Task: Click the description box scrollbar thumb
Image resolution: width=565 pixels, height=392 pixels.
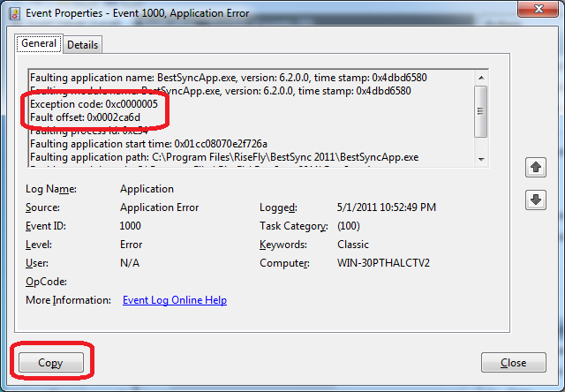Action: 480,111
